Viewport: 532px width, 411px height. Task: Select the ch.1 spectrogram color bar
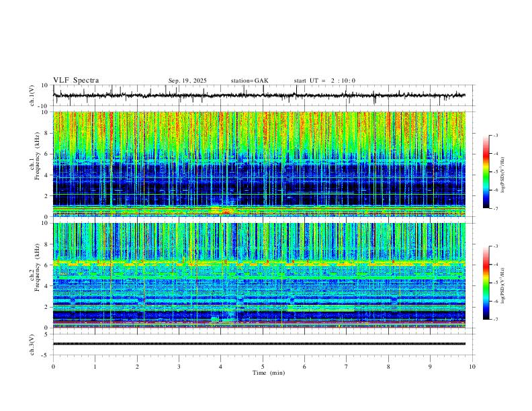[486, 172]
